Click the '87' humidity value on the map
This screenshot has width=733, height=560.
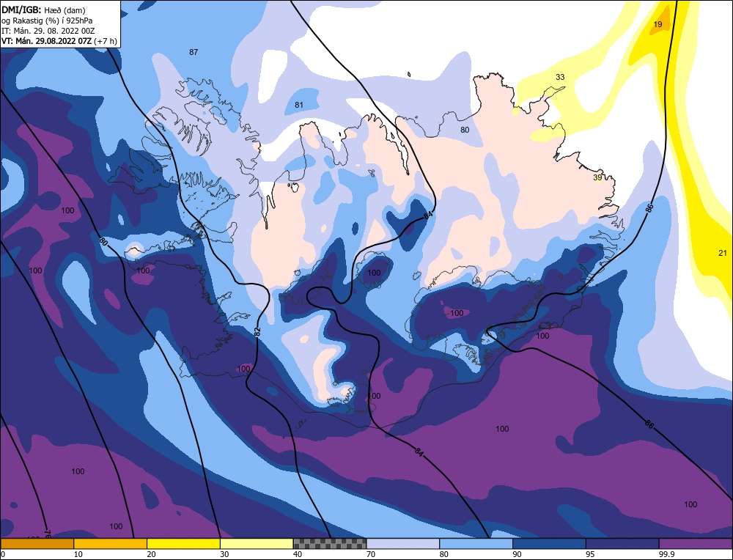(x=194, y=52)
